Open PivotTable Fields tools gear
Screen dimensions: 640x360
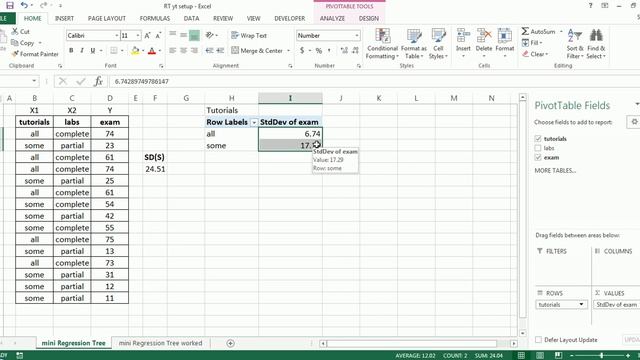click(x=634, y=122)
